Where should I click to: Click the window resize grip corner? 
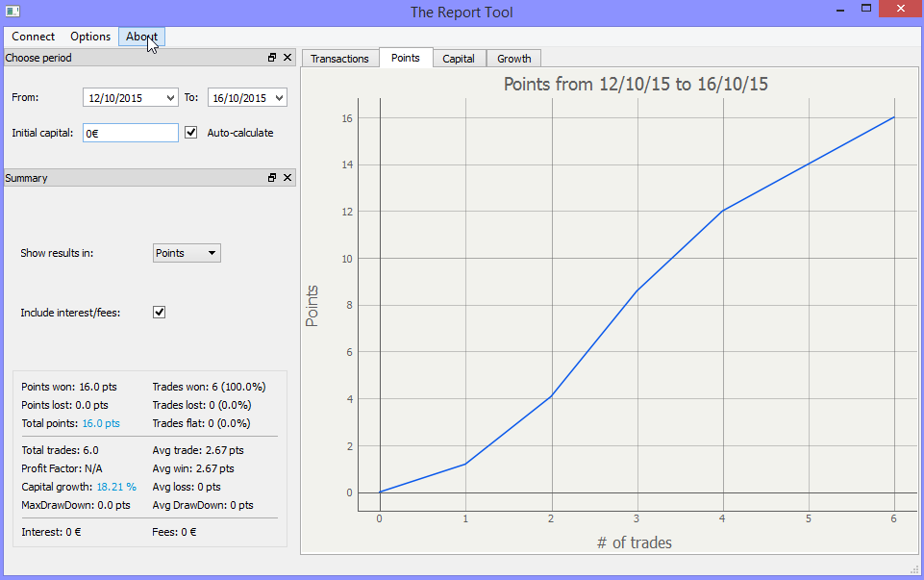[x=914, y=569]
